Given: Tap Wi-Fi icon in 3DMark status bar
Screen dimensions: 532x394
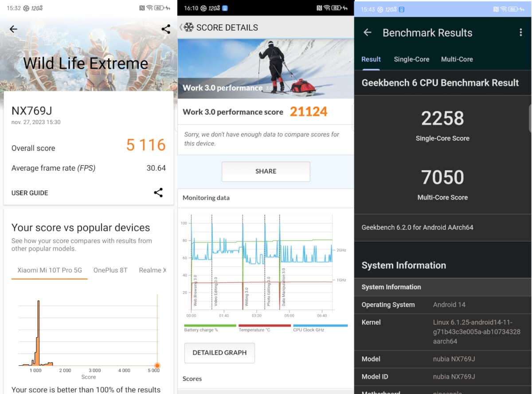Looking at the screenshot, I should (149, 8).
